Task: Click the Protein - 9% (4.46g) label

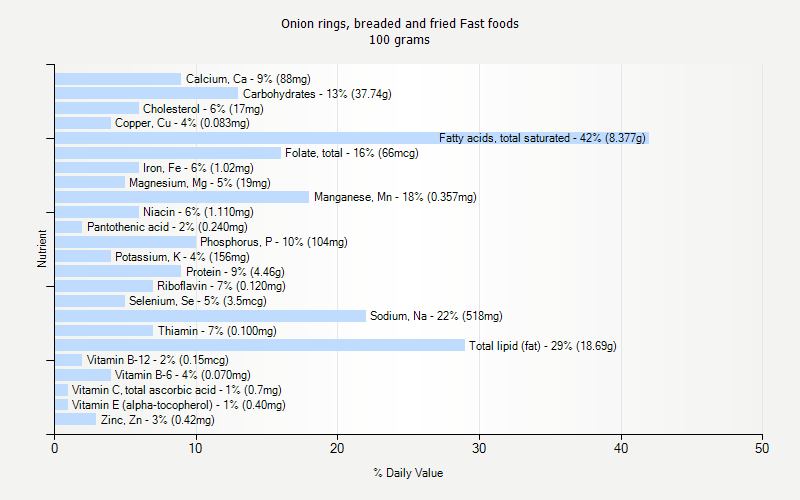Action: (x=235, y=272)
